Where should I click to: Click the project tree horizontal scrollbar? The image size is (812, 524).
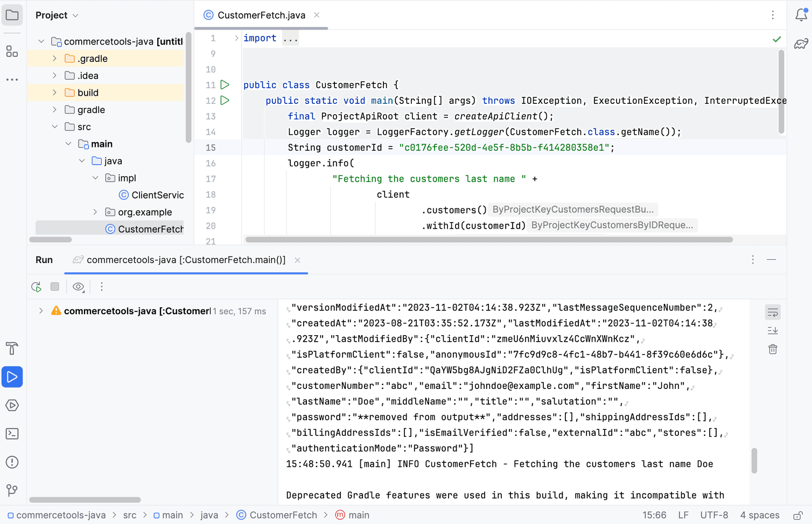[51, 240]
